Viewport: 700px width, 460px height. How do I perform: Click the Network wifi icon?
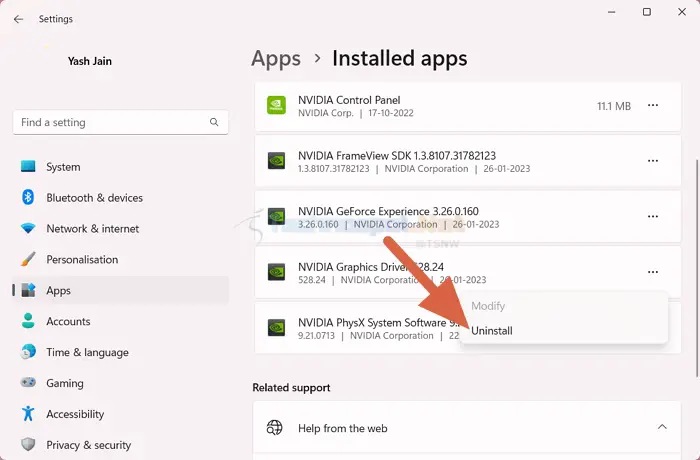pyautogui.click(x=28, y=229)
